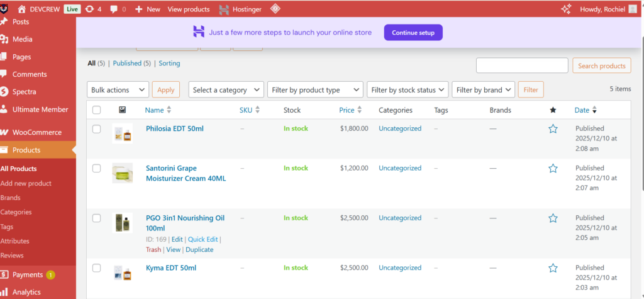
Task: Click Quick Edit under PGO 3in1 Nourishing Oil
Action: 203,239
